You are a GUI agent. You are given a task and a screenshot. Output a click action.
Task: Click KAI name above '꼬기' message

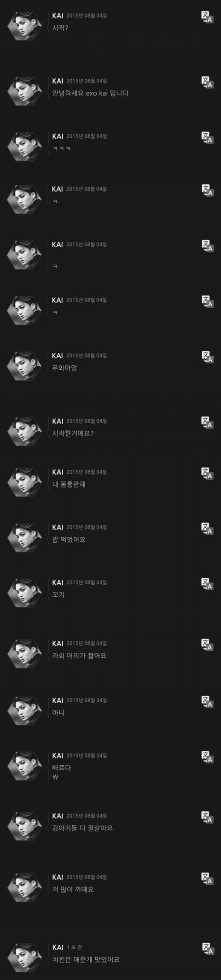(x=58, y=582)
